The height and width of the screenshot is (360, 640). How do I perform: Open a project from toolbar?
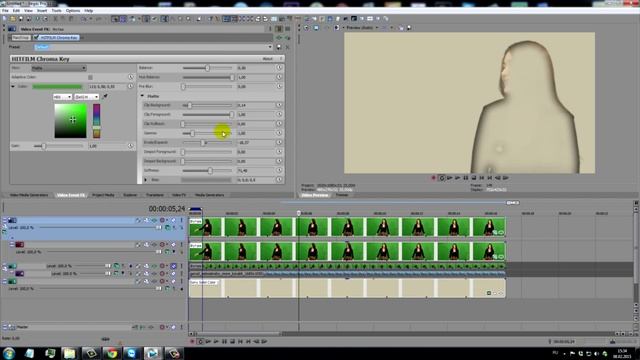[13, 19]
